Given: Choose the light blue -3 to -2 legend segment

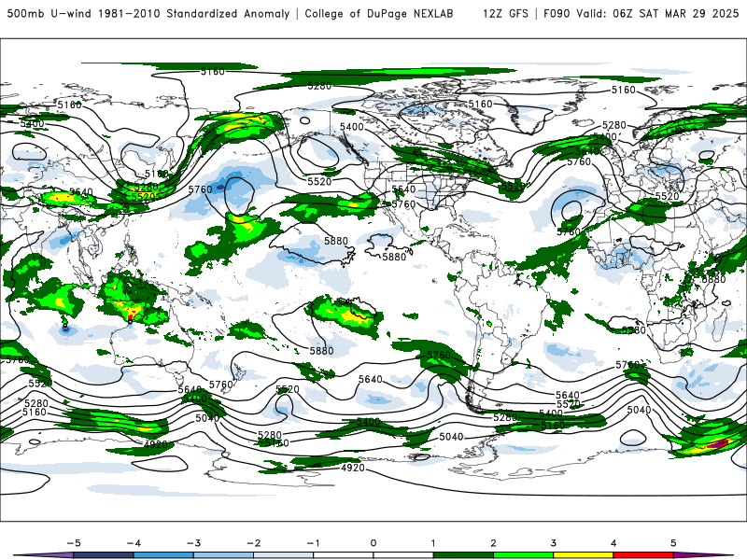Looking at the screenshot, I should pos(223,555).
